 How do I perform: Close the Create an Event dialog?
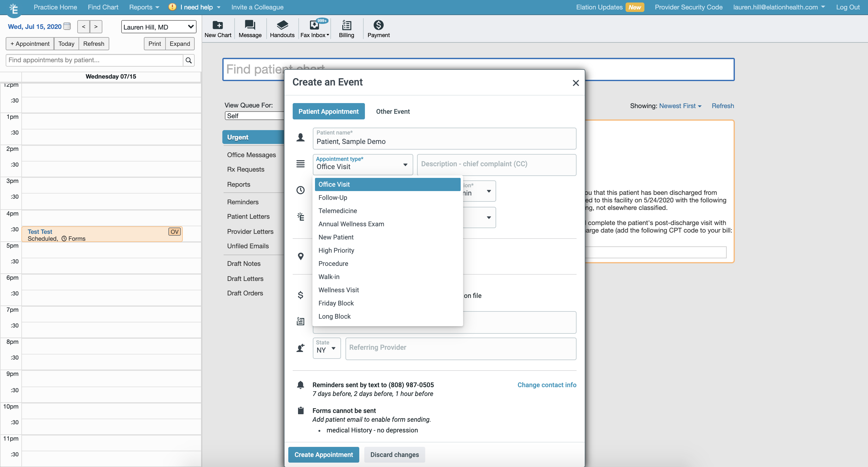576,83
